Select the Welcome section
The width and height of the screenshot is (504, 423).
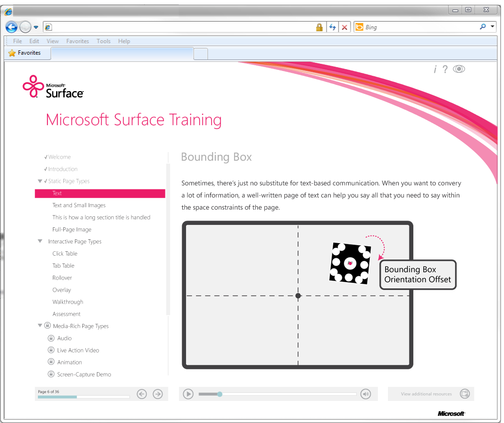59,157
